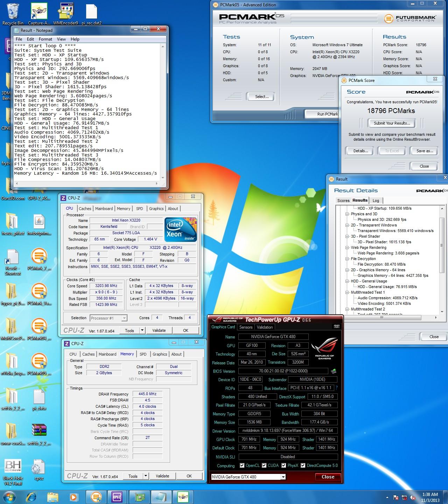This screenshot has width=448, height=504.
Task: Open the Recycle Bin desktop icon
Action: click(x=13, y=14)
